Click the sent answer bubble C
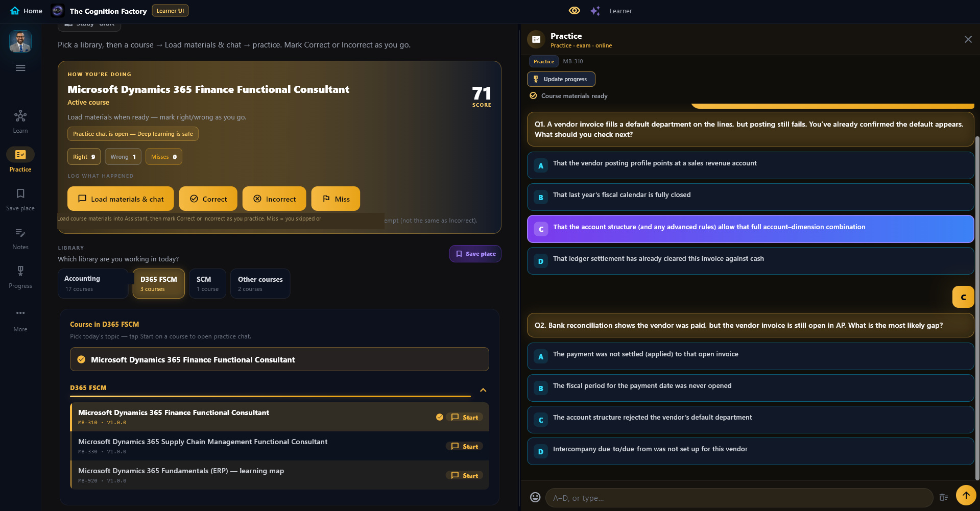 [963, 297]
